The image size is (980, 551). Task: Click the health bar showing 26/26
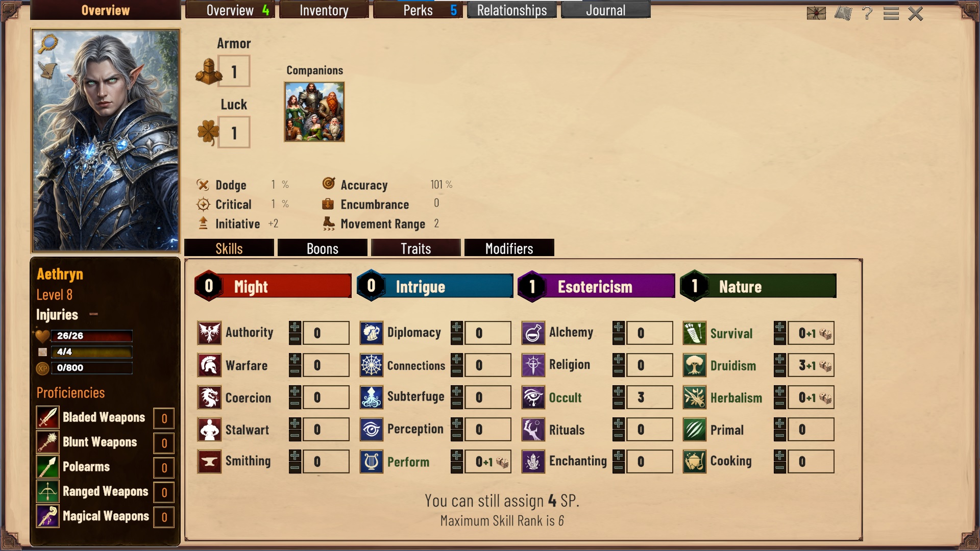click(x=91, y=336)
